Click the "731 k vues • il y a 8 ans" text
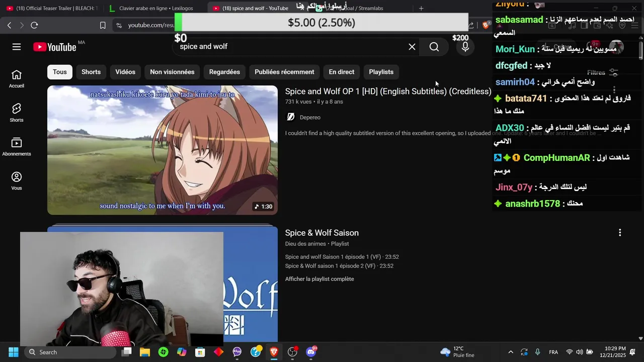 pos(314,102)
